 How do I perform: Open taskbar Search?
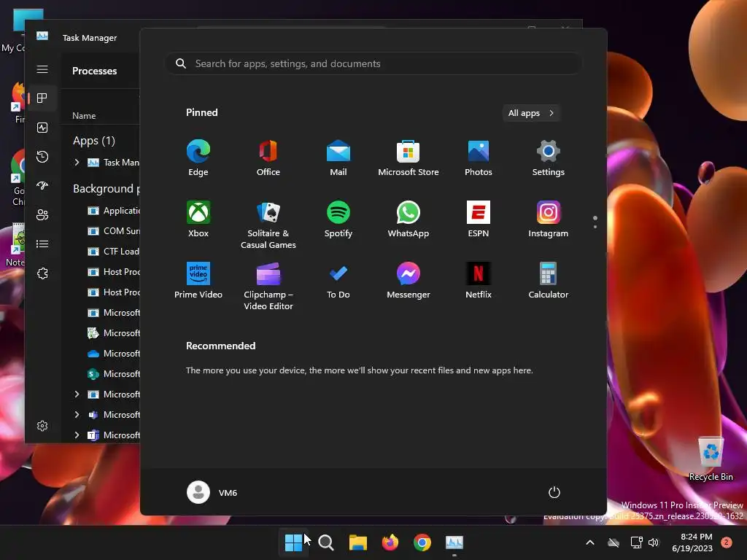(326, 542)
